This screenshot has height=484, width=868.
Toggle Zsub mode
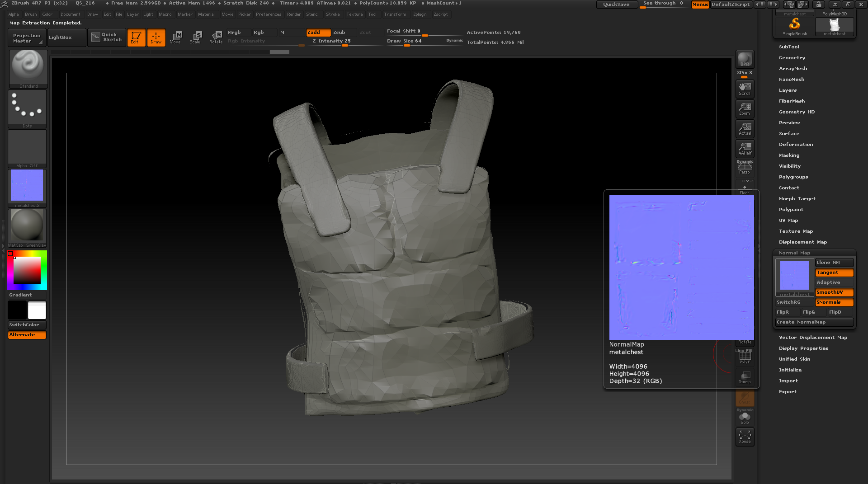pos(345,33)
